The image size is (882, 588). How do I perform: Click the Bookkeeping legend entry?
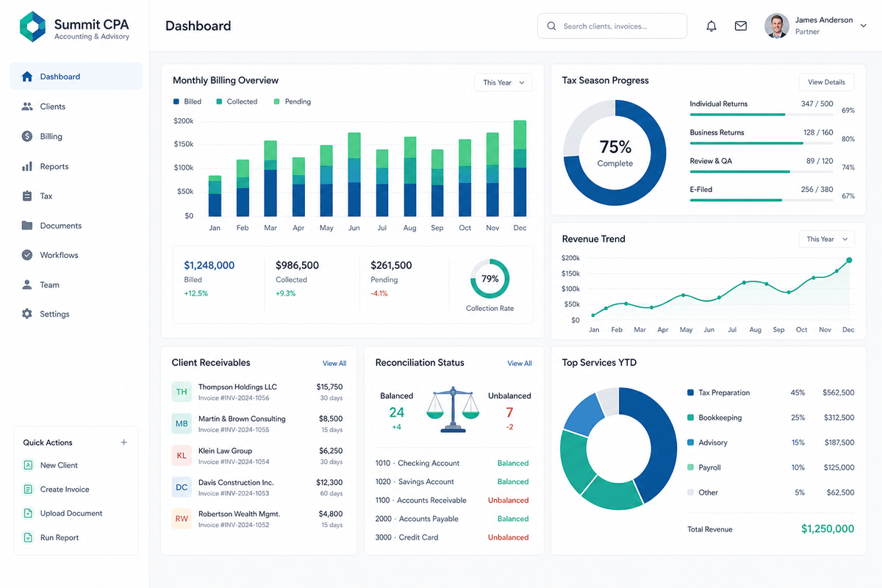click(770, 417)
